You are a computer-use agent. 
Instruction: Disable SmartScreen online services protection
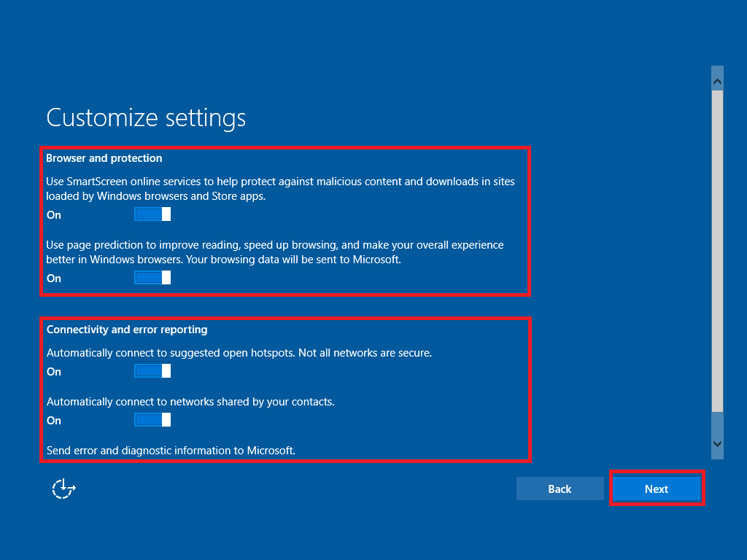152,214
